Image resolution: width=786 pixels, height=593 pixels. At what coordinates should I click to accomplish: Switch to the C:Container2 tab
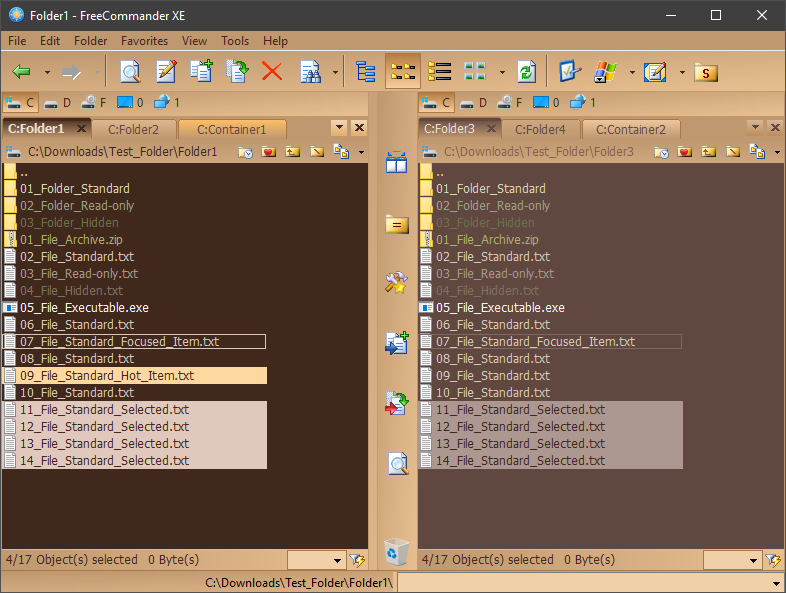point(631,129)
